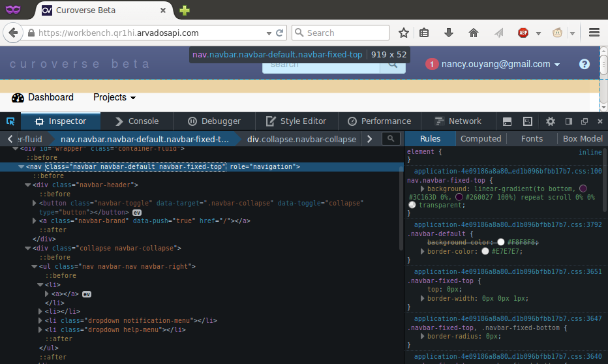Switch to the Console tab

pos(136,121)
